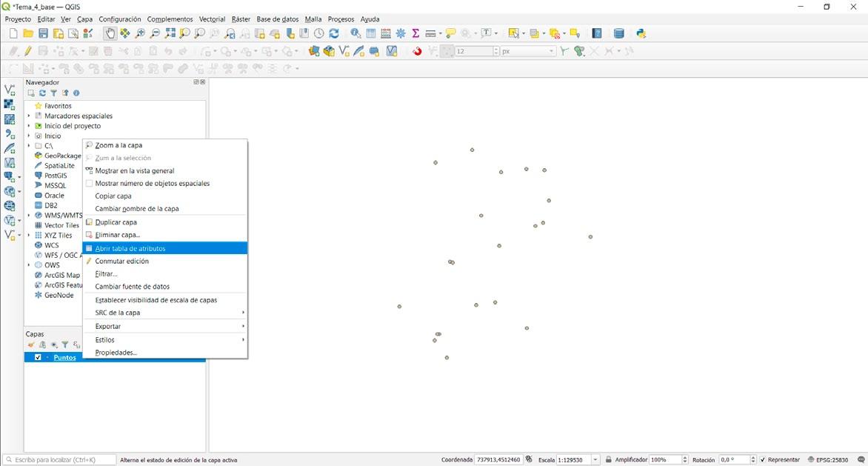868x466 pixels.
Task: Expand the Marcadores espaciales node
Action: click(29, 116)
